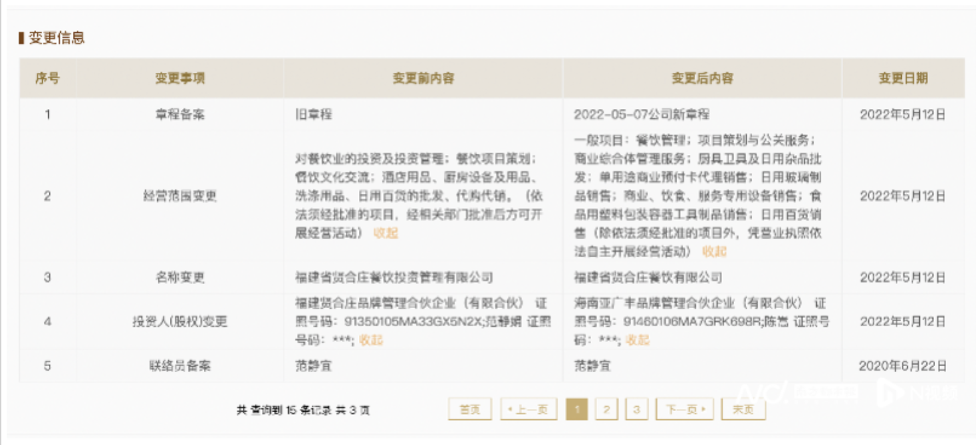Click the 变更事项 column header

(180, 78)
